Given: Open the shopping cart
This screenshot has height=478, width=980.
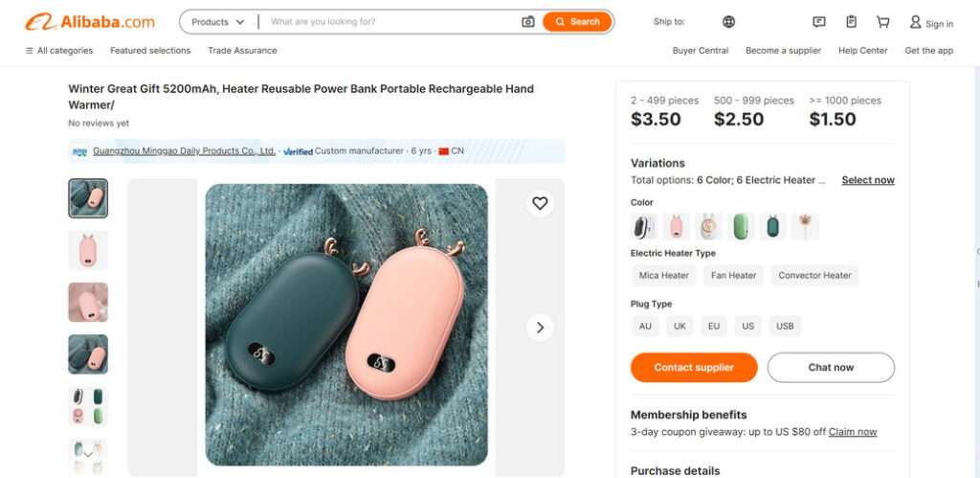Looking at the screenshot, I should click(882, 22).
